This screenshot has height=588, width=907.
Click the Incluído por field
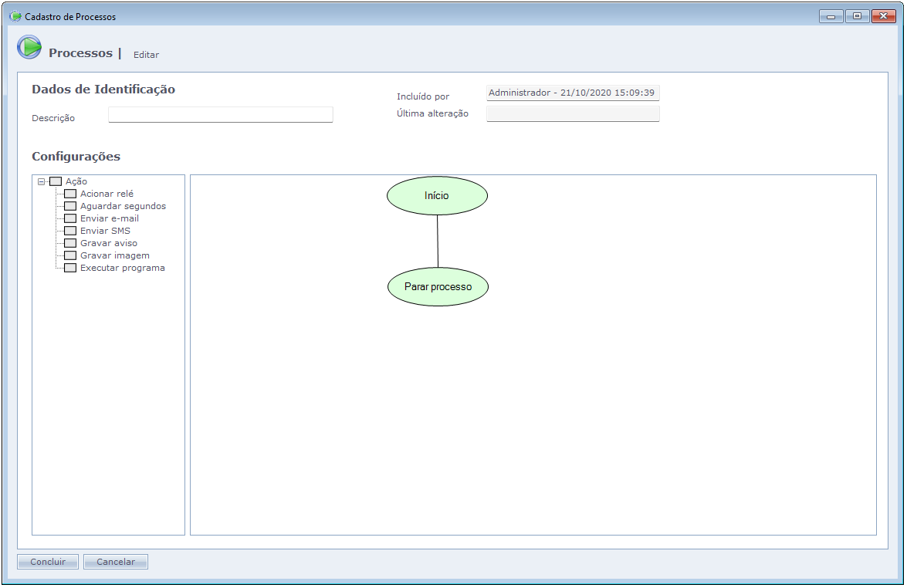[x=573, y=93]
